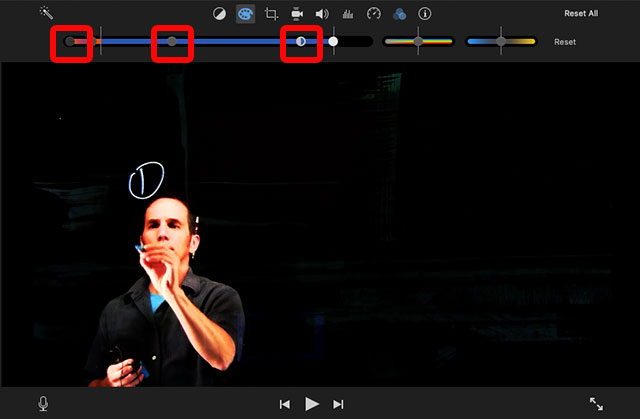Open the cropping tool
Viewport: 640px width, 419px height.
pos(271,14)
